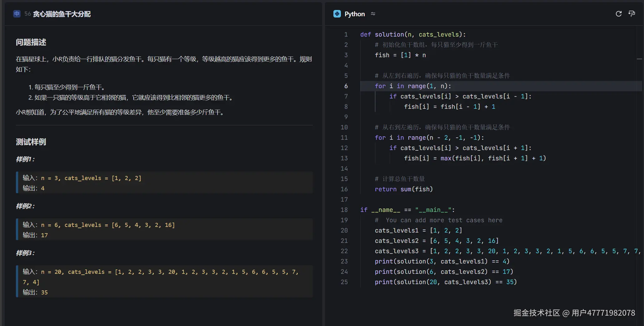This screenshot has width=644, height=326.
Task: Reset code with the circular refresh icon
Action: 618,14
